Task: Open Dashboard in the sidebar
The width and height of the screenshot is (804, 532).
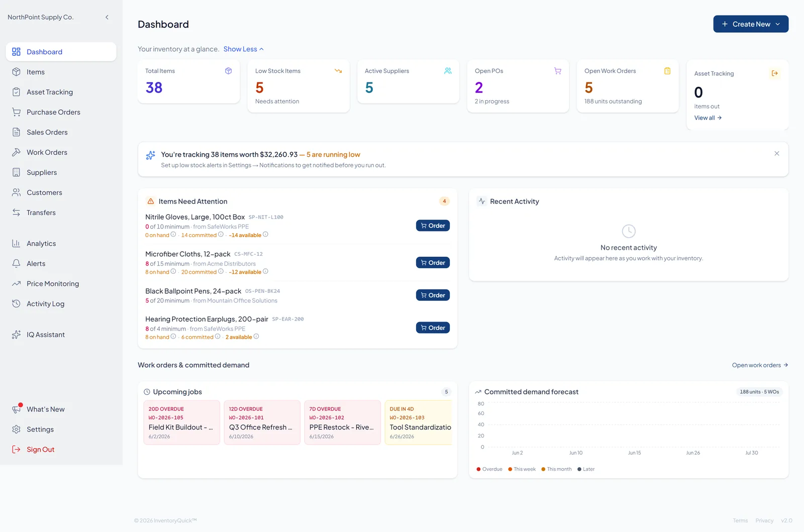Action: pos(61,52)
